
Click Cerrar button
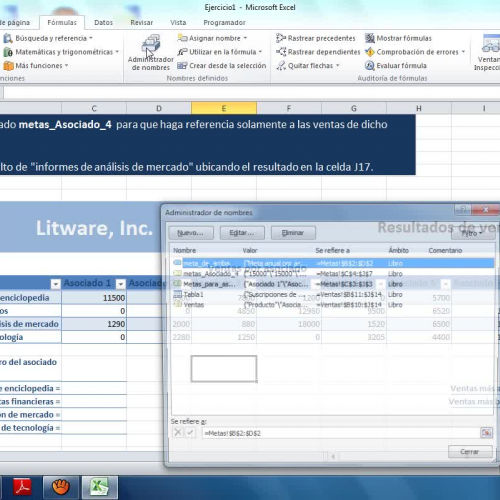pos(470,452)
